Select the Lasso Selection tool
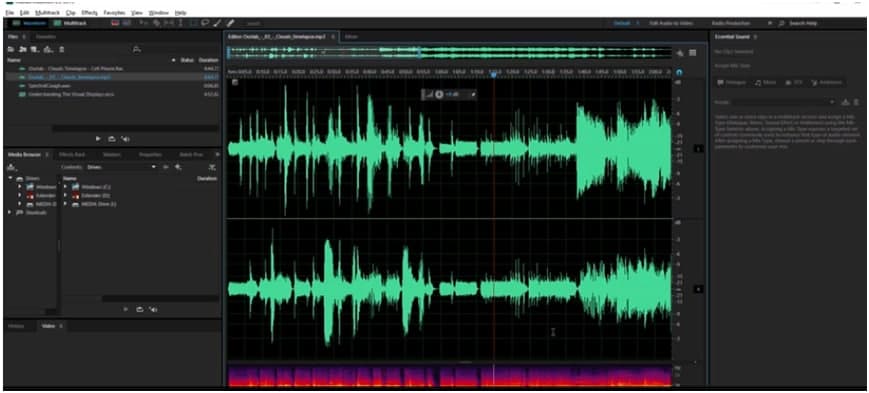869x393 pixels. [205, 23]
